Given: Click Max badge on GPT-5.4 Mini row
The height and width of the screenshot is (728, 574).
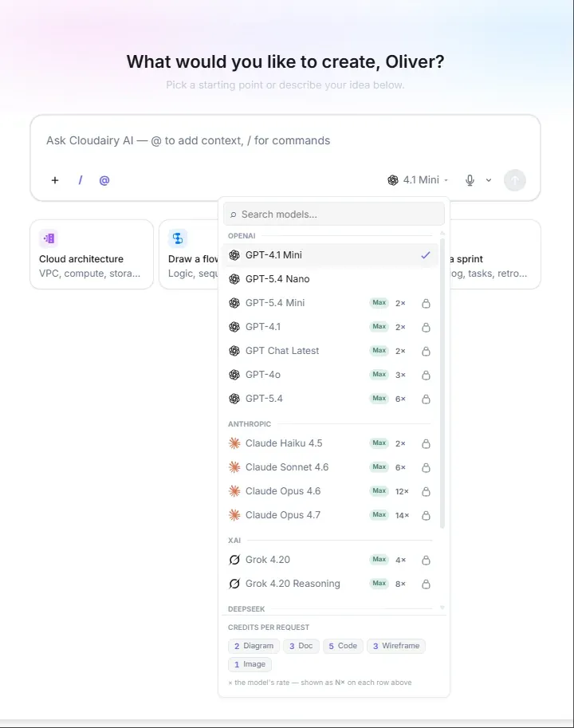Looking at the screenshot, I should point(379,303).
